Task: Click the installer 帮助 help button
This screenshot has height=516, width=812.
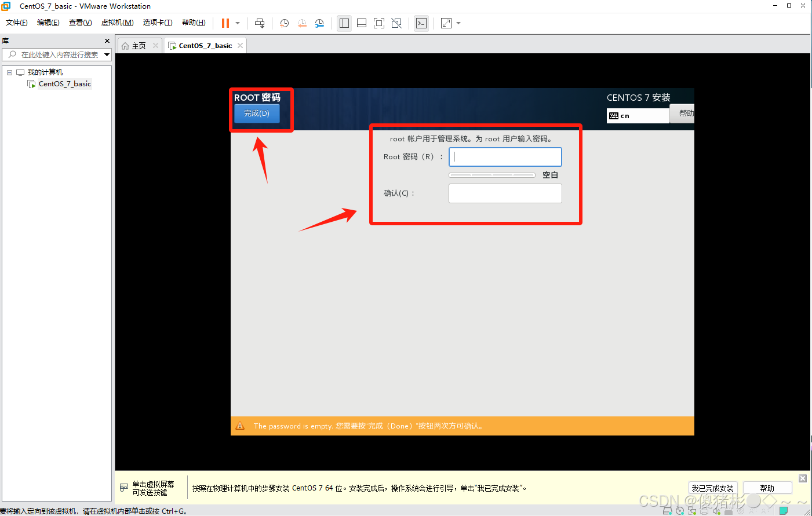Action: point(683,114)
